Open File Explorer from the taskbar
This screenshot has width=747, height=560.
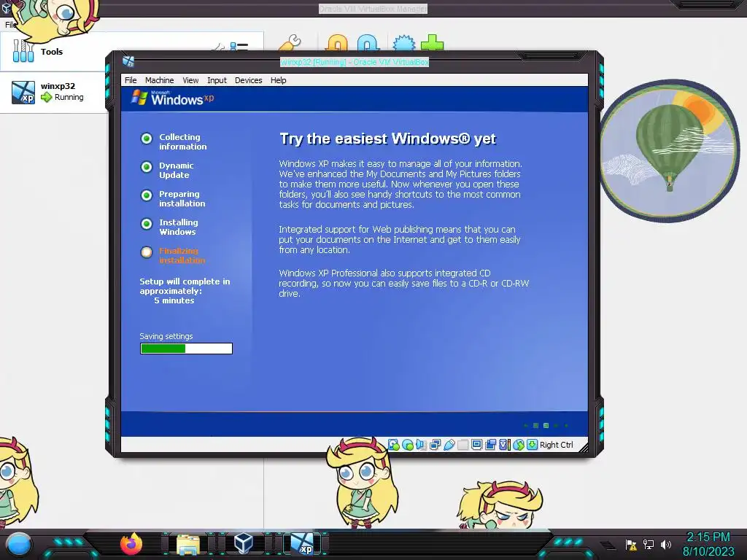(188, 545)
